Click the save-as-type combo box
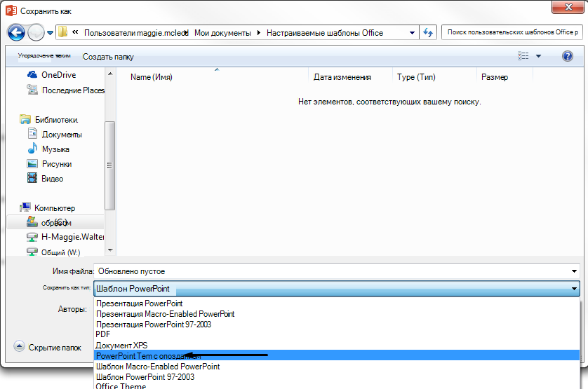 pos(337,289)
